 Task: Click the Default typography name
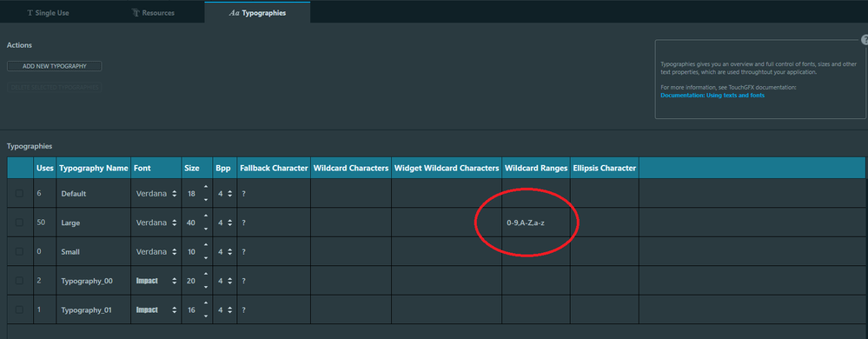click(x=74, y=194)
